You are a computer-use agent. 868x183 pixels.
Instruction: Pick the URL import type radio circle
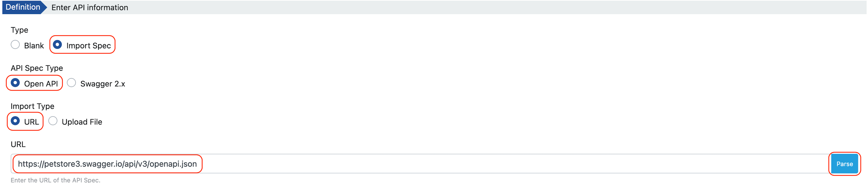click(x=15, y=121)
